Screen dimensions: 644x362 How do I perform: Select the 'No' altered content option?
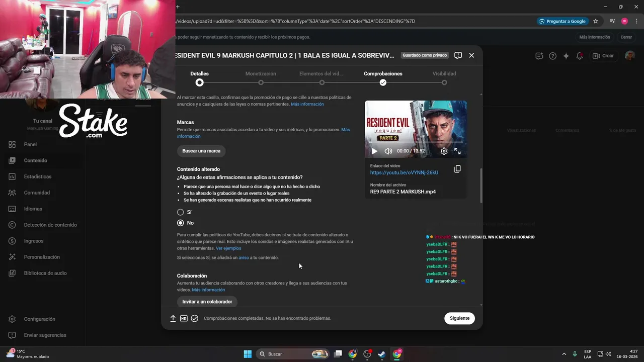tap(180, 223)
